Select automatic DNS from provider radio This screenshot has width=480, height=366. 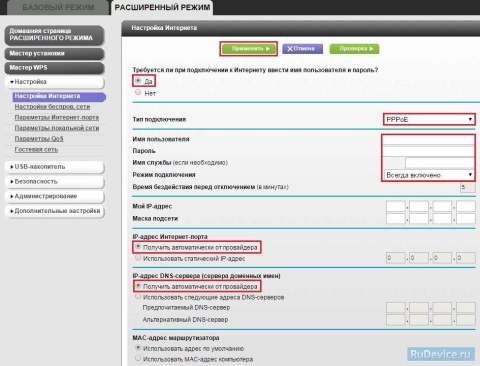coord(138,286)
